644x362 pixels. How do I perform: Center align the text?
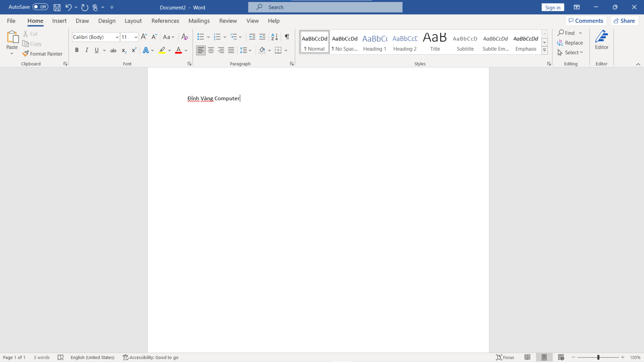click(211, 50)
